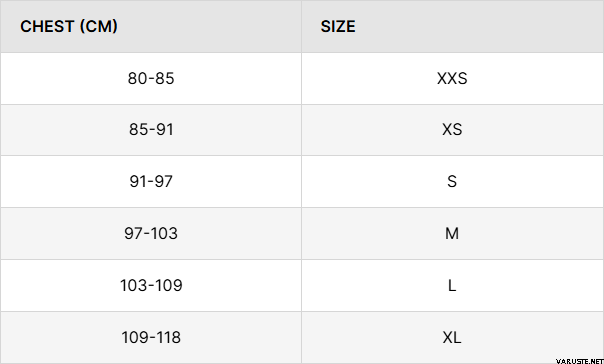Click the border between S and M rows
This screenshot has height=364, width=604.
pyautogui.click(x=302, y=208)
